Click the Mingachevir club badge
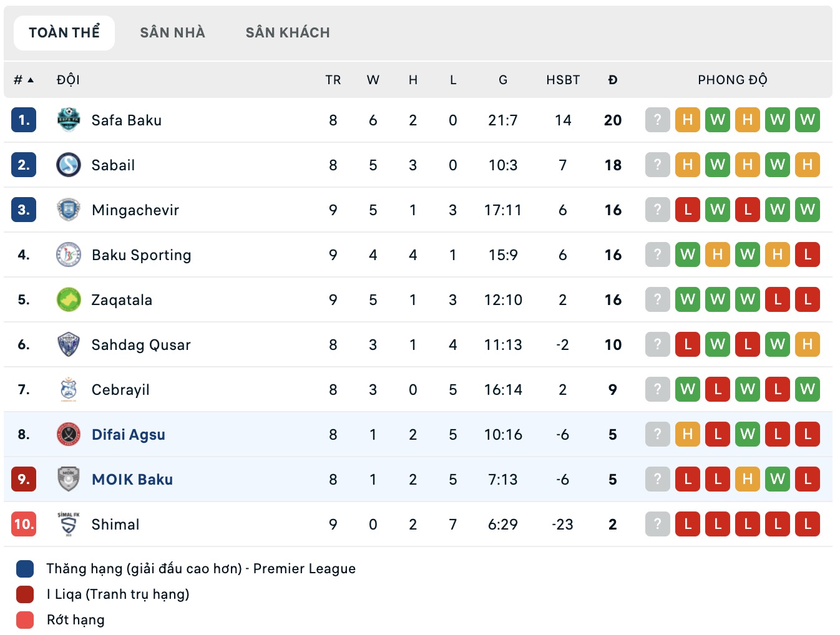This screenshot has height=635, width=840. [x=69, y=210]
